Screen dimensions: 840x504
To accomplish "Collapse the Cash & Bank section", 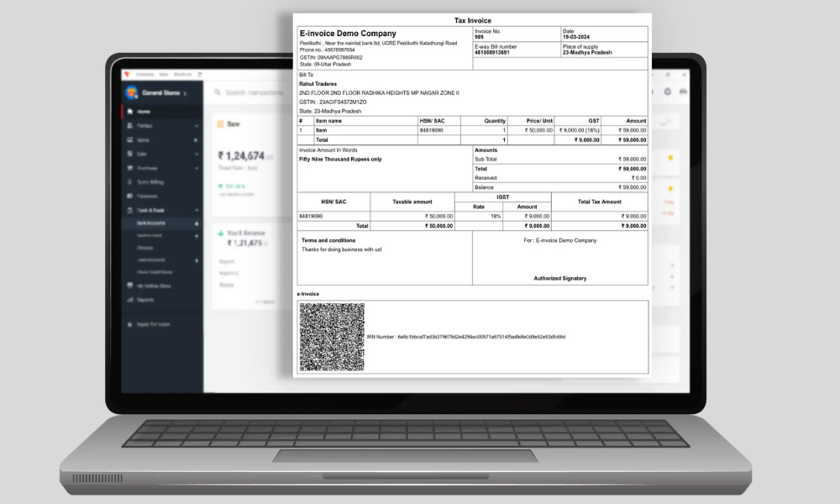I will click(197, 209).
